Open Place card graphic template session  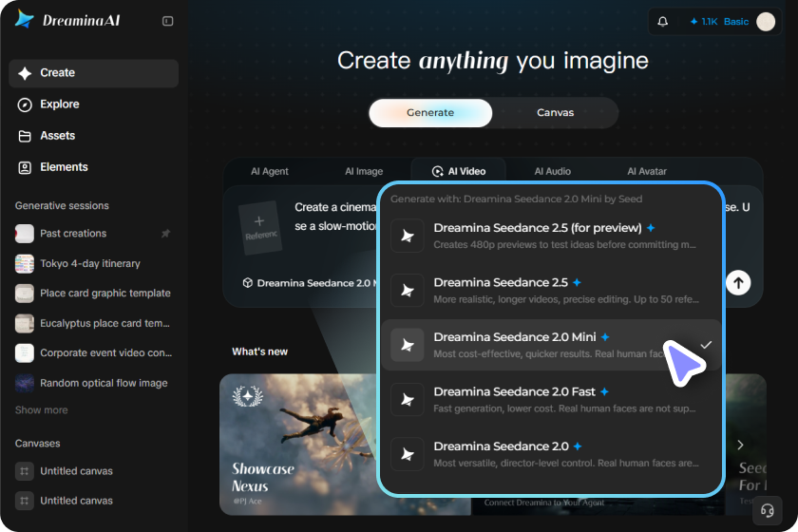pyautogui.click(x=94, y=294)
